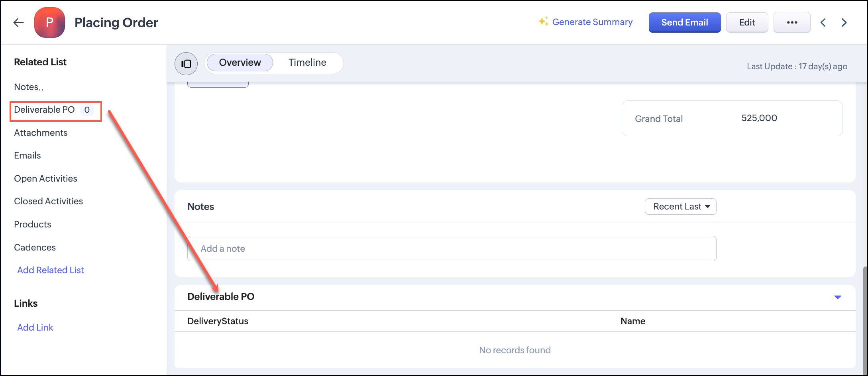Image resolution: width=868 pixels, height=376 pixels.
Task: Click the Send Email button
Action: (684, 23)
